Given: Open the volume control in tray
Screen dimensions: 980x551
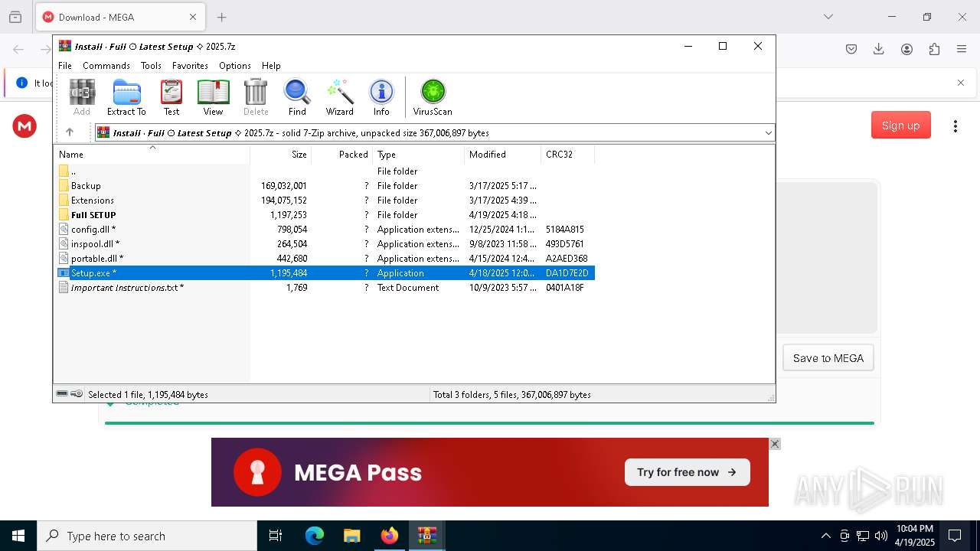Looking at the screenshot, I should pos(881,536).
